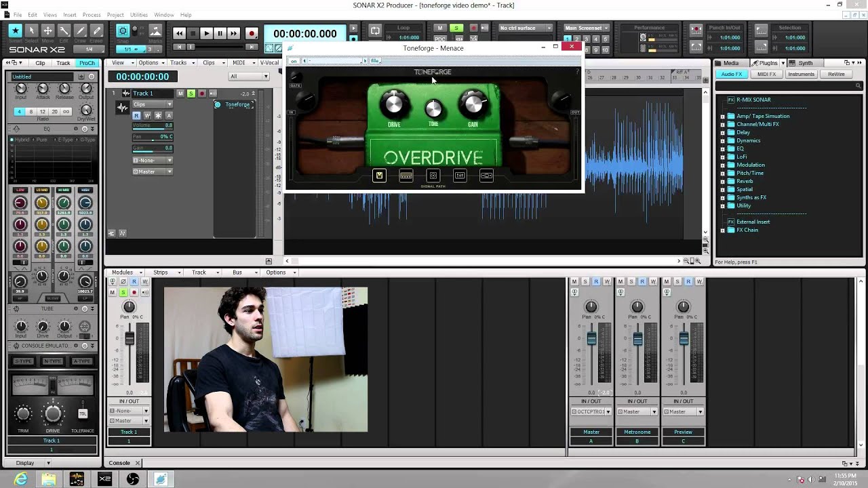Stop playback in transport

pos(193,33)
